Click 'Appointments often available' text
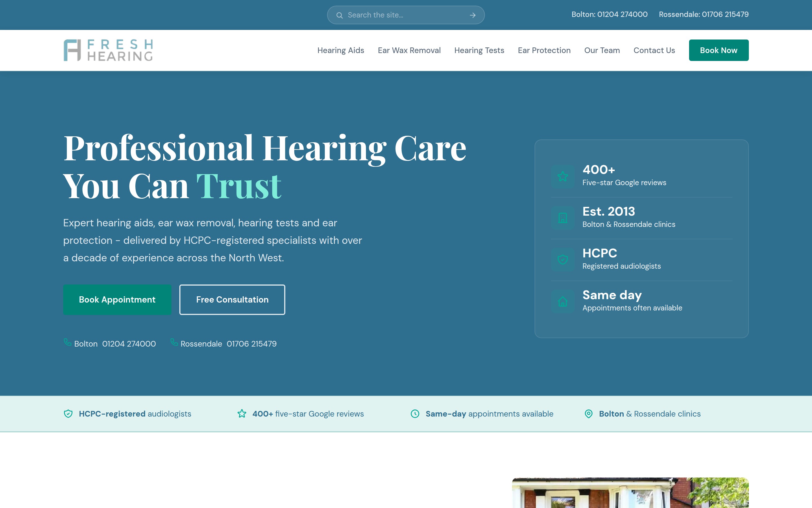This screenshot has height=508, width=812. [632, 308]
